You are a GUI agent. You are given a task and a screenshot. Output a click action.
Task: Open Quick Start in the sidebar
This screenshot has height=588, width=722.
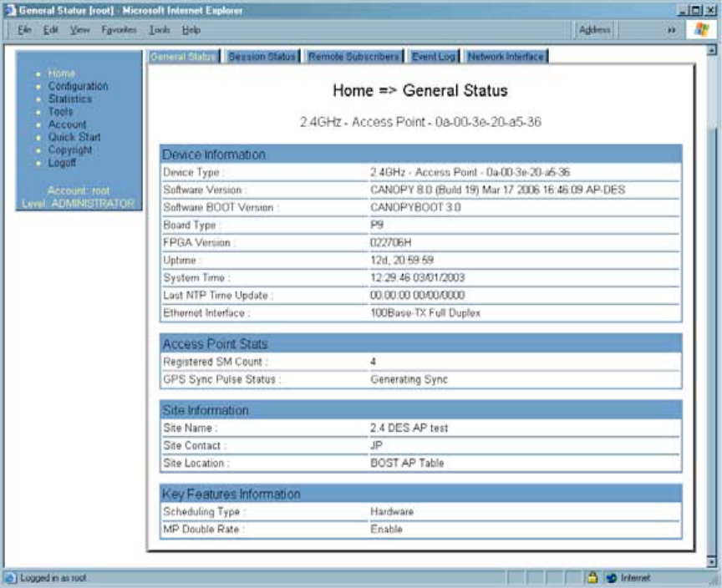[74, 137]
